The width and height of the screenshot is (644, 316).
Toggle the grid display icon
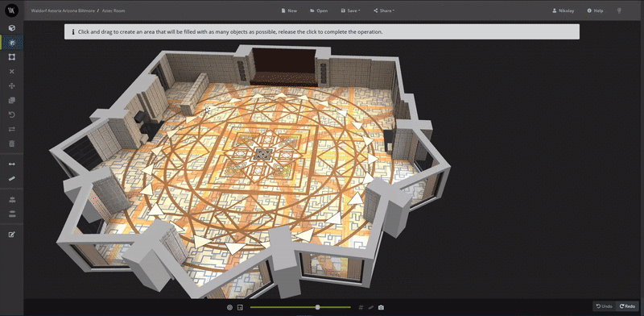[361, 307]
